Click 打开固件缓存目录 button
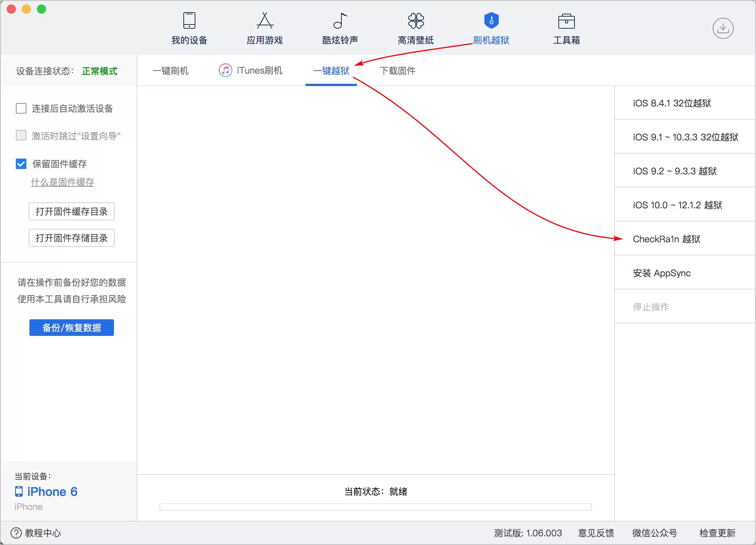 pos(72,211)
